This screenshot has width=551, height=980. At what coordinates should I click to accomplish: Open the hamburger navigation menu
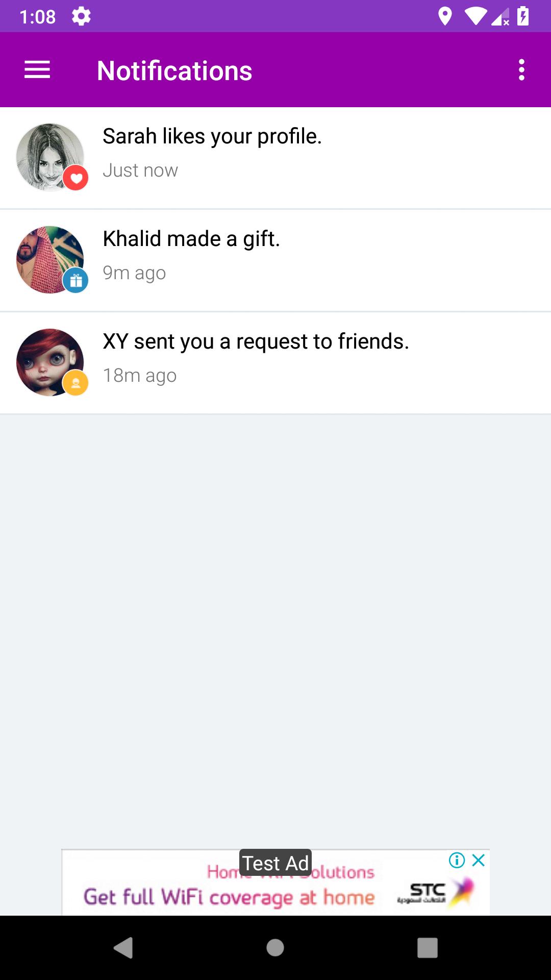pyautogui.click(x=37, y=70)
